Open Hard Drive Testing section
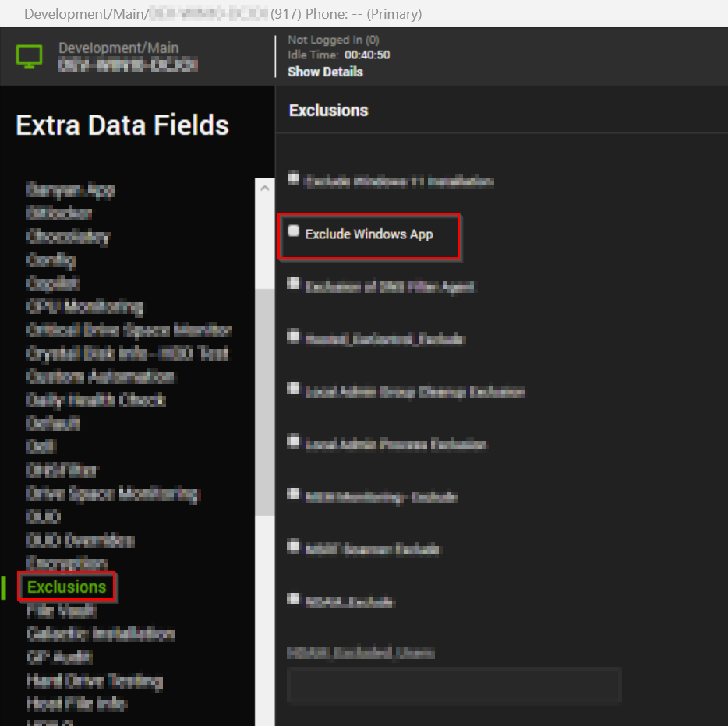Viewport: 728px width, 726px height. (x=94, y=680)
